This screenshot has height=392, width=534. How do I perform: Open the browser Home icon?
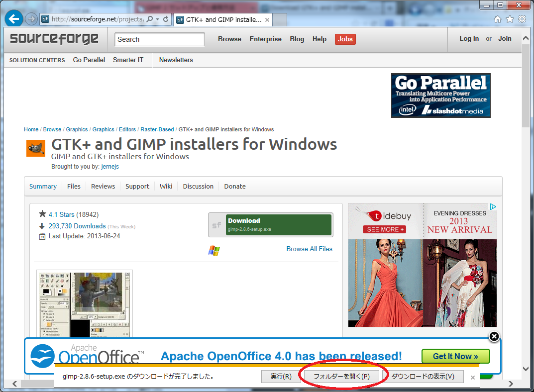pos(498,19)
